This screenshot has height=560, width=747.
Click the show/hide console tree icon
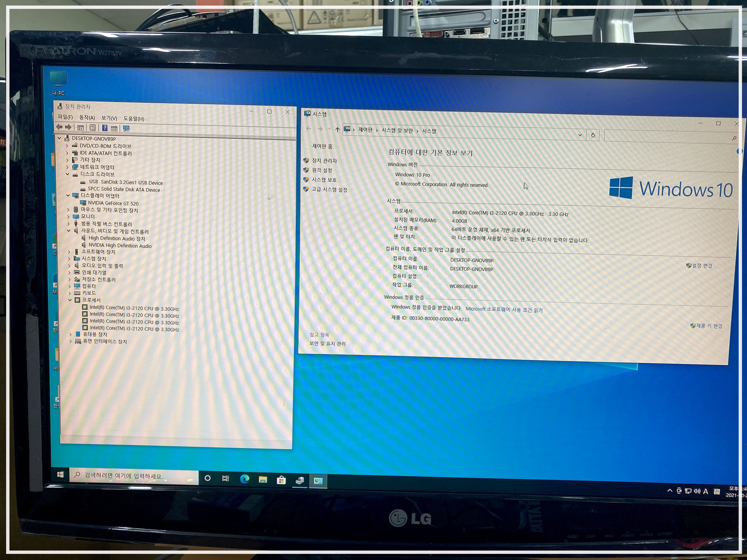point(80,128)
